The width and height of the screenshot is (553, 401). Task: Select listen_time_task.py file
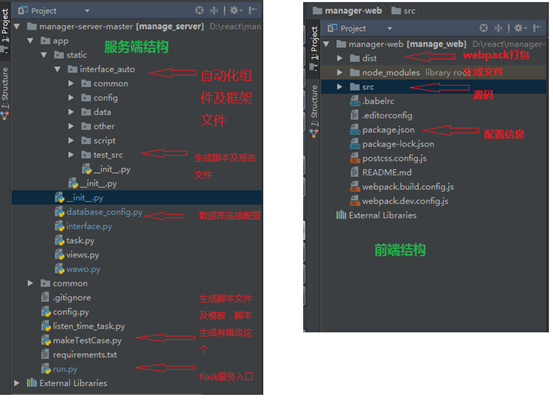[x=83, y=326]
